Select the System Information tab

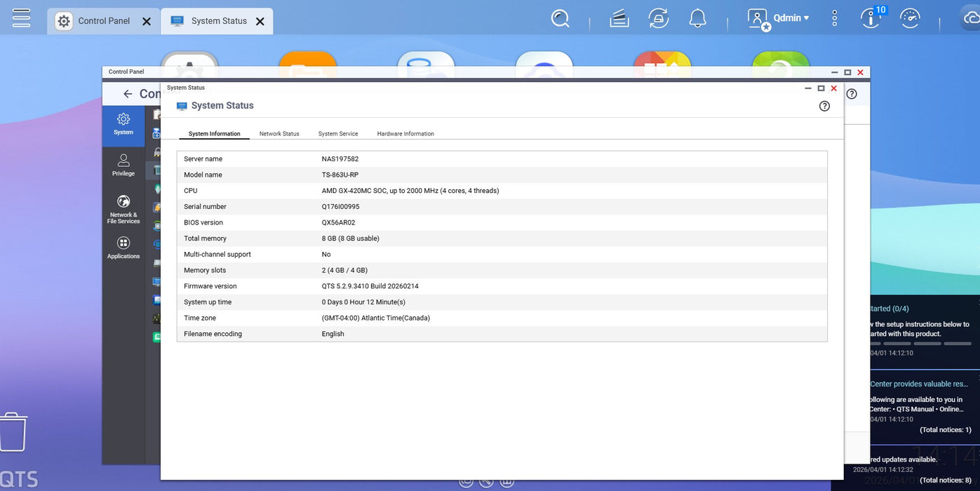(215, 133)
